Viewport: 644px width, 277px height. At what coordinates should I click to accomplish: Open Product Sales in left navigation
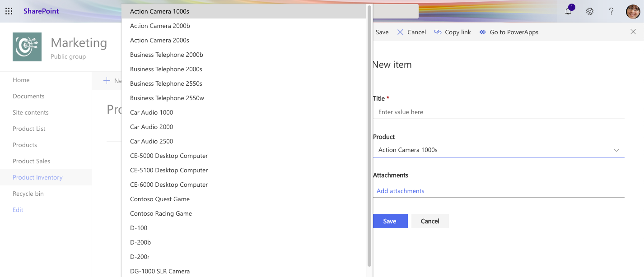[x=32, y=161]
